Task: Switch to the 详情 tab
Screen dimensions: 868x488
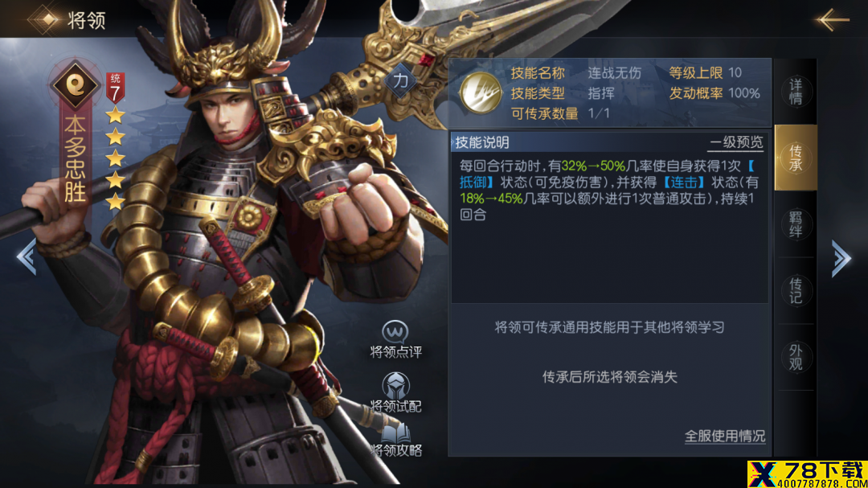Action: click(x=796, y=92)
